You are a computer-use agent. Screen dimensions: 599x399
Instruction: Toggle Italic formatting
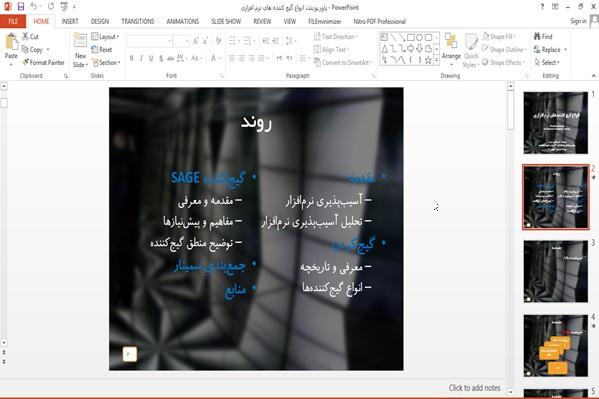141,58
